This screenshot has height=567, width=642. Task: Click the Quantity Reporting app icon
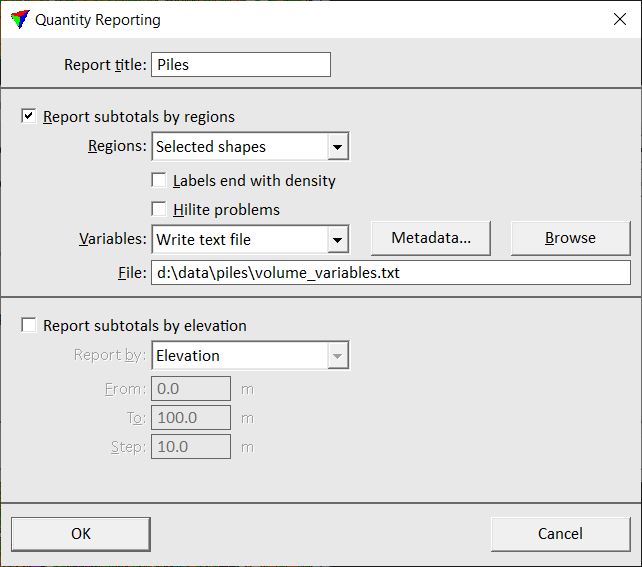click(x=20, y=19)
